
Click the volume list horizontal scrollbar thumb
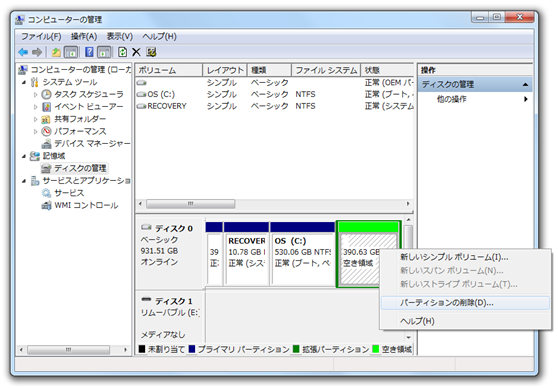(191, 204)
